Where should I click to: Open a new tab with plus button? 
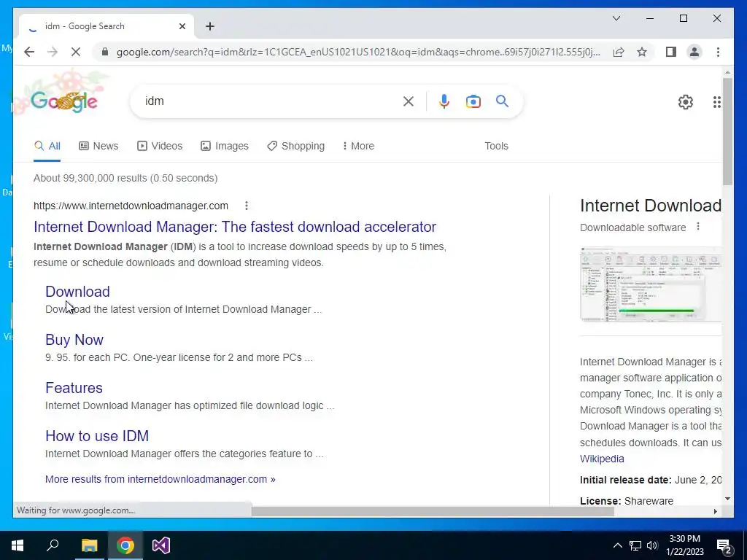click(x=210, y=26)
